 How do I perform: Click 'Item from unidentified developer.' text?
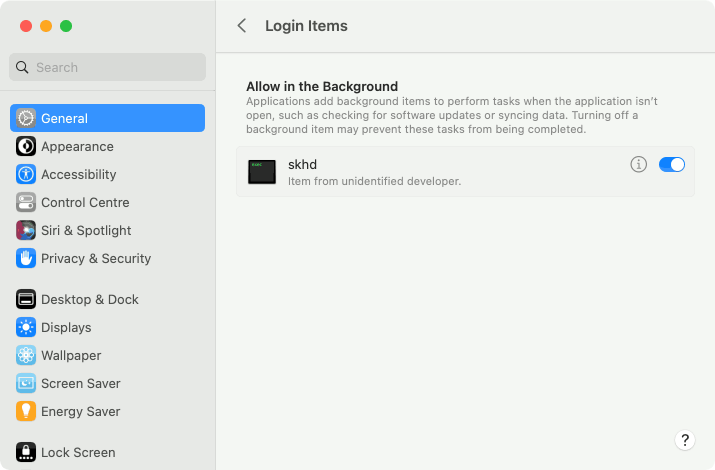coord(374,181)
